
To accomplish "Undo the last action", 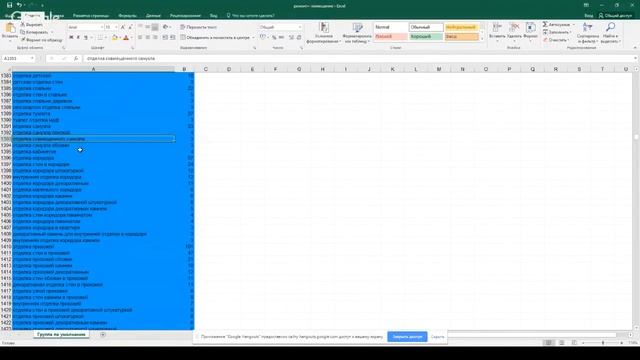I will tap(19, 5).
